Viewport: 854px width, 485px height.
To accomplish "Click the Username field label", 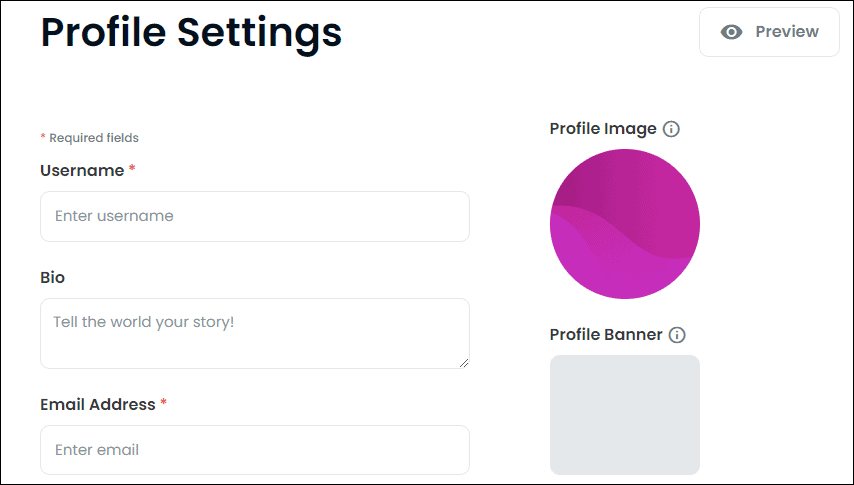I will pyautogui.click(x=82, y=171).
